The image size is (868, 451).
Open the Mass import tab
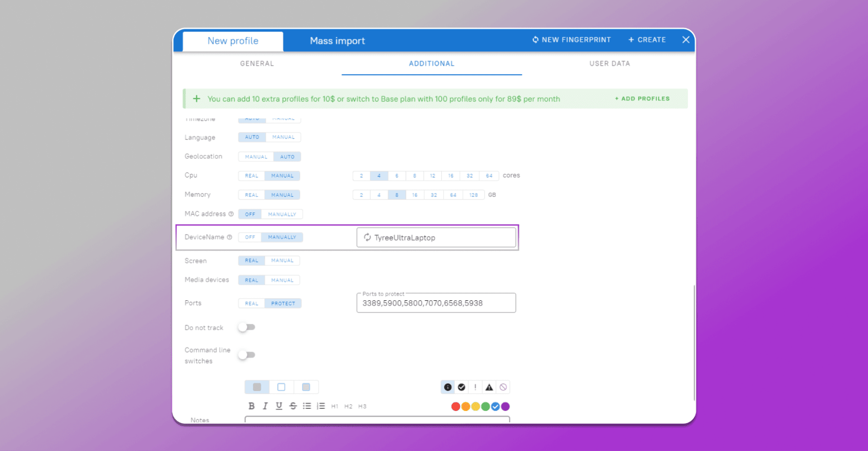tap(337, 41)
